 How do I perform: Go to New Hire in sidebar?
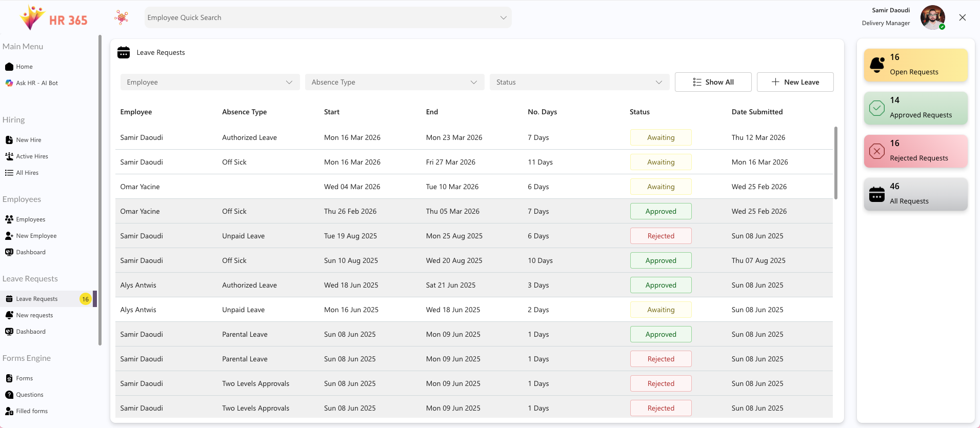[28, 140]
